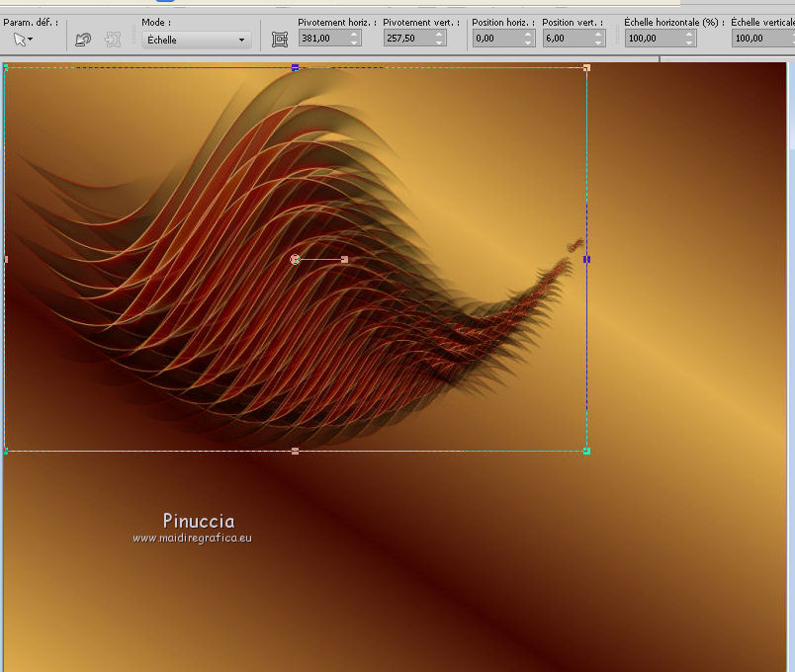Image resolution: width=795 pixels, height=672 pixels.
Task: Increase Position vert. with up arrow
Action: coord(597,34)
